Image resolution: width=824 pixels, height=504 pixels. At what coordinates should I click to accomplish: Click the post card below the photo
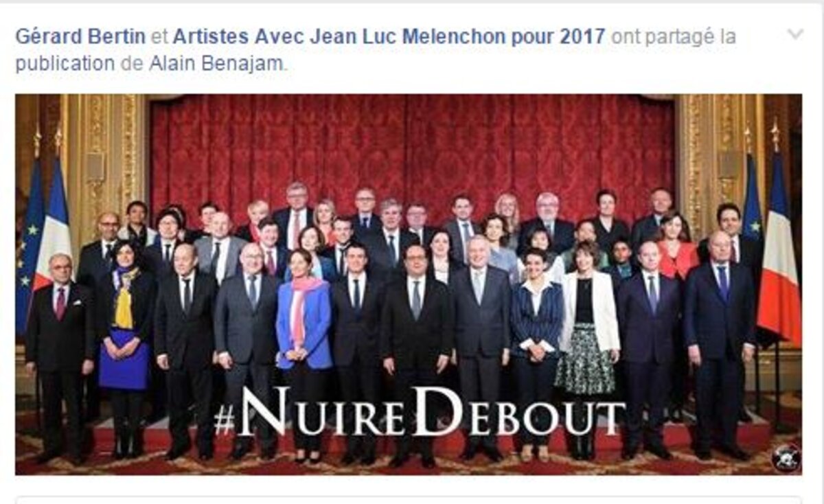pos(409,500)
